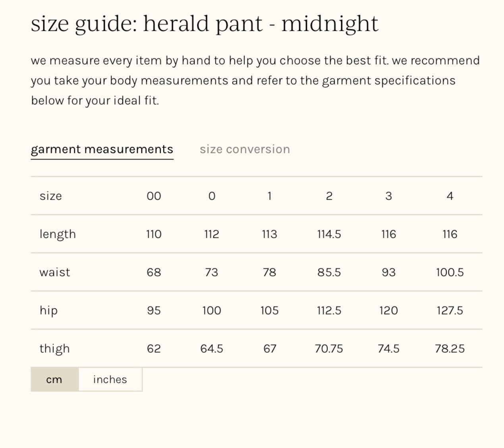Click the measurement instructions paragraph

pos(254,80)
